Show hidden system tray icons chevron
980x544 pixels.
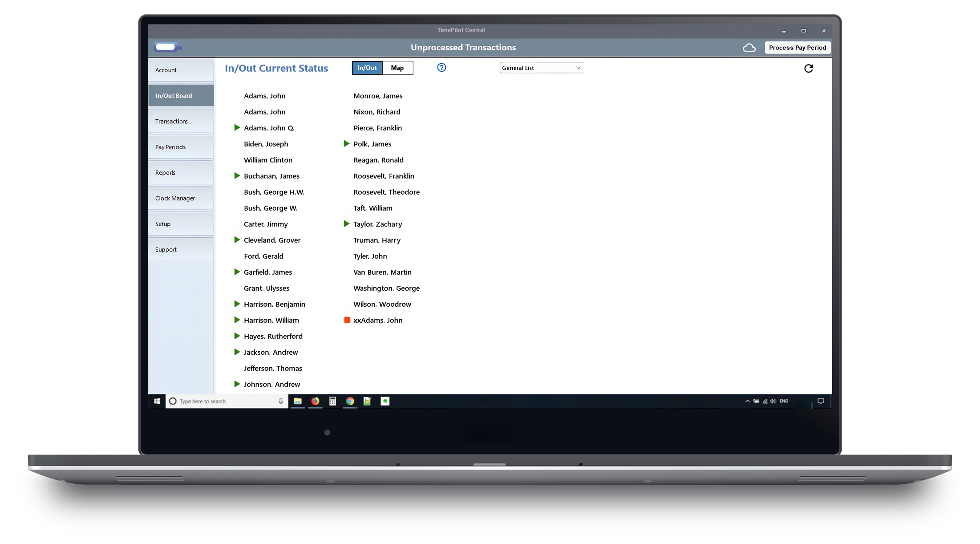(x=747, y=401)
